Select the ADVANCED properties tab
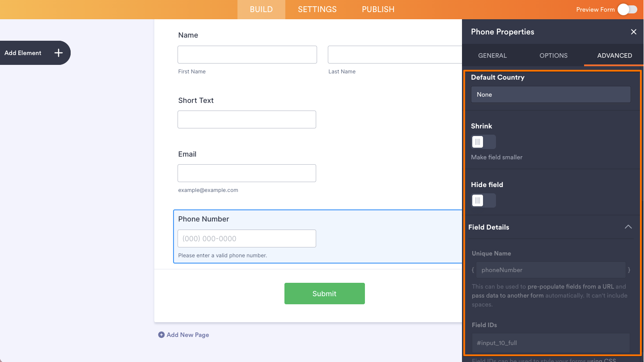Viewport: 644px width, 362px height. 614,55
